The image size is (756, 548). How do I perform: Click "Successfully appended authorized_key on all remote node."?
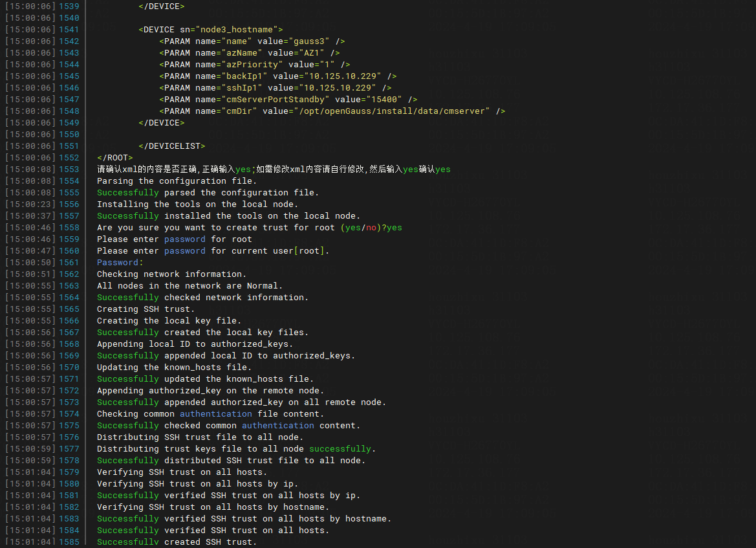[242, 402]
